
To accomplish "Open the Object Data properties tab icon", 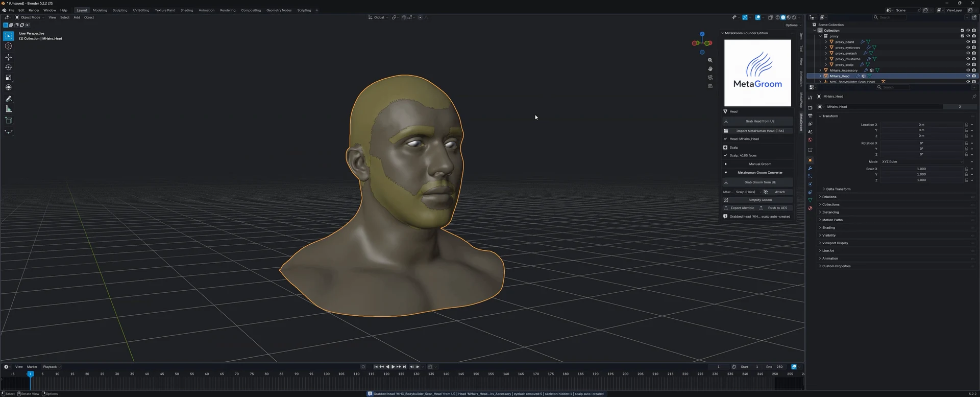I will [x=810, y=200].
